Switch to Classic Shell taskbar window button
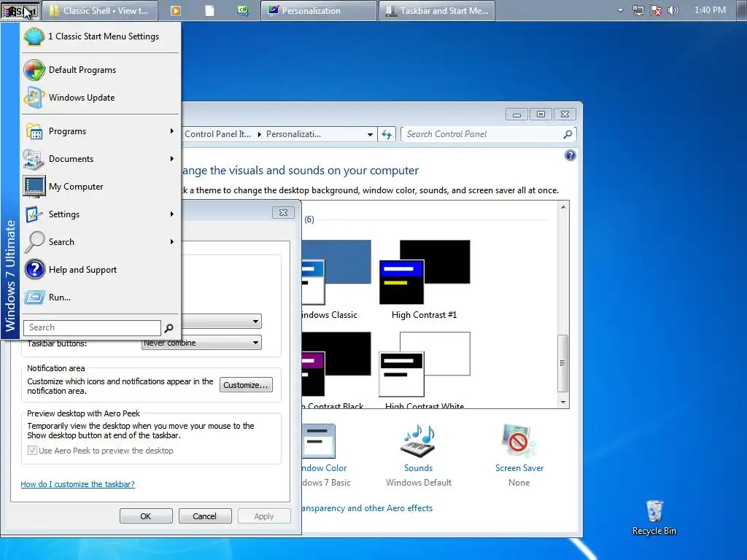Image resolution: width=747 pixels, height=560 pixels. click(99, 10)
